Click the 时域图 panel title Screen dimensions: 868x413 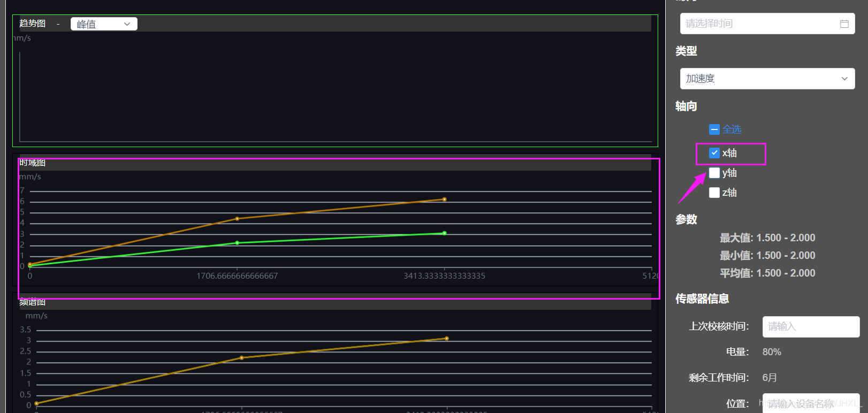point(33,163)
